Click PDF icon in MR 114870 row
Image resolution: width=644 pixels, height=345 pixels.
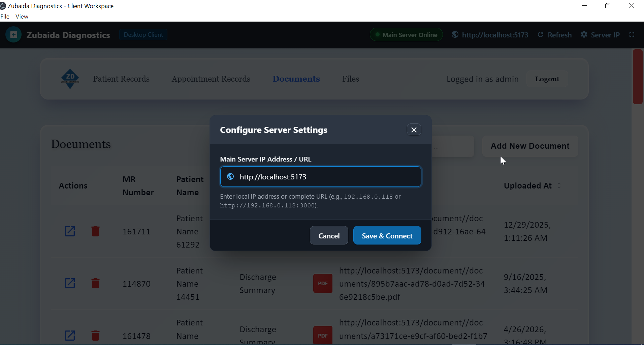(x=323, y=283)
